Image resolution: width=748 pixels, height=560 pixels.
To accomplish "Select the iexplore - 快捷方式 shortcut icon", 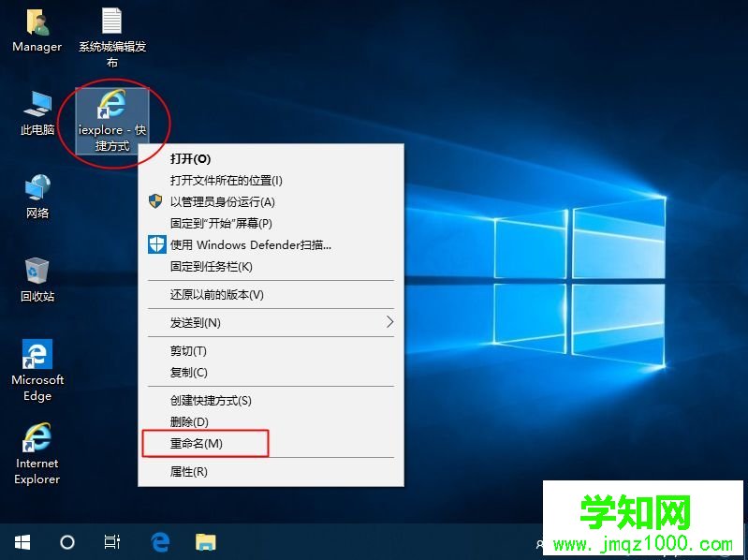I will (112, 121).
